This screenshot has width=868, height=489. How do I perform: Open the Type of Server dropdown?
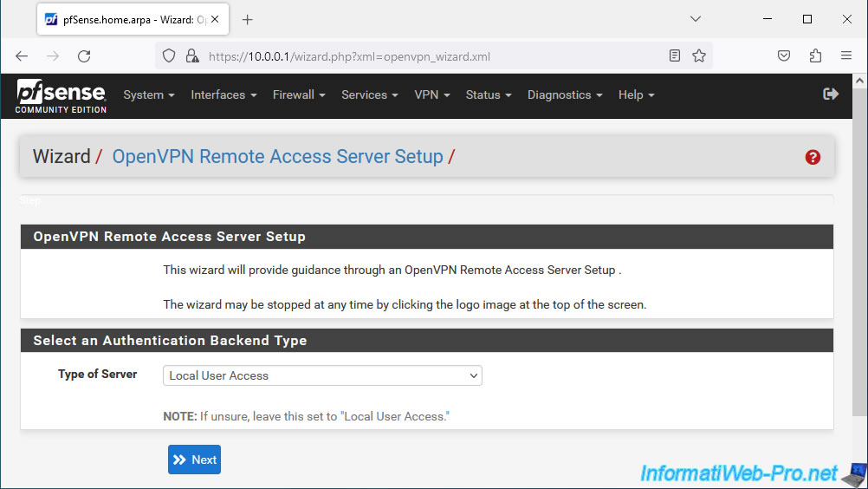(x=322, y=375)
